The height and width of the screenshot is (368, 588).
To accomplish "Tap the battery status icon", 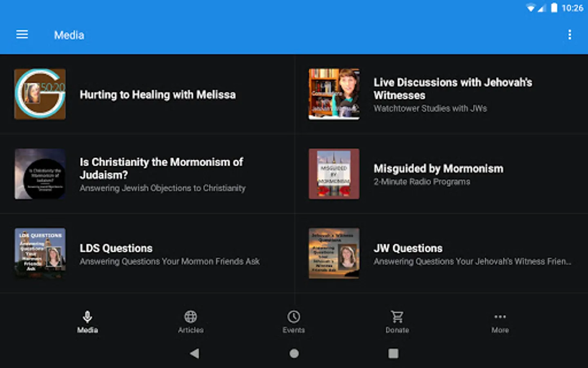I will point(554,8).
